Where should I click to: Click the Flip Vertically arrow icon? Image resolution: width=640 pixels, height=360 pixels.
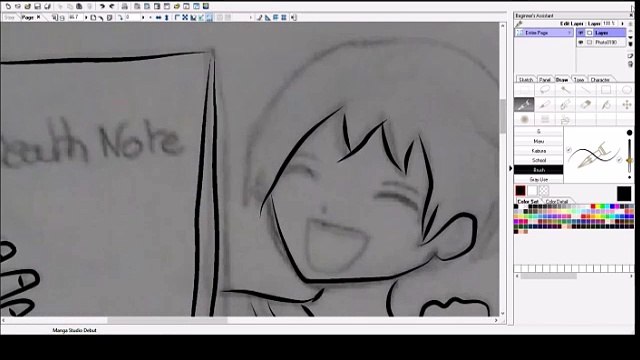click(167, 18)
